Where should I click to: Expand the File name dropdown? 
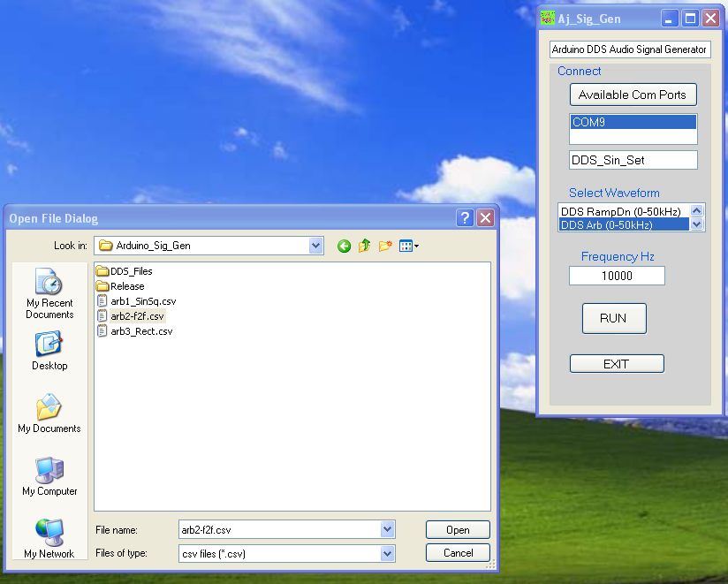click(386, 528)
